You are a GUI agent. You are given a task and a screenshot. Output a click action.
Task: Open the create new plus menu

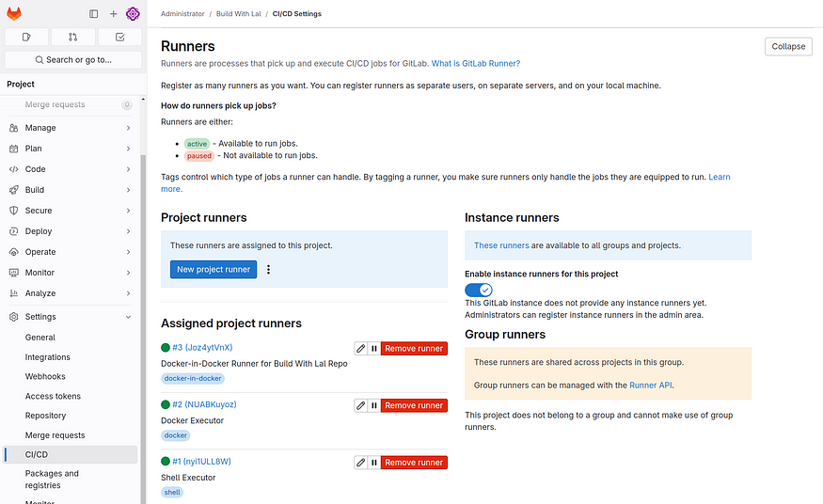(114, 14)
